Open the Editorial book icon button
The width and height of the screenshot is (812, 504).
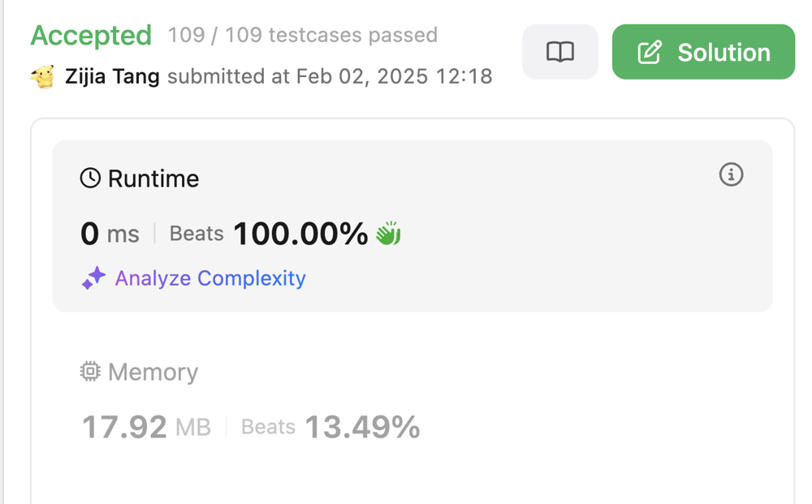coord(559,52)
